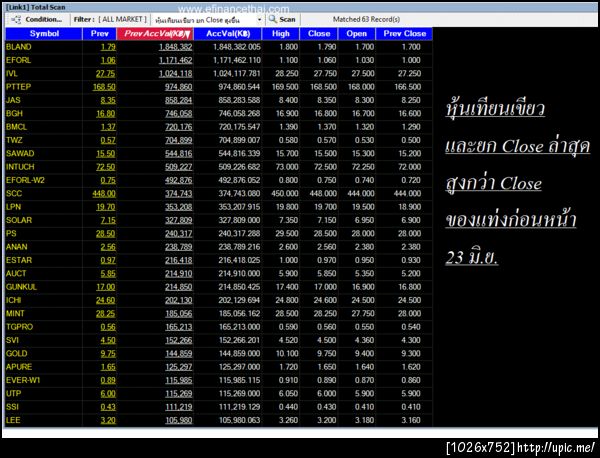The height and width of the screenshot is (458, 600).
Task: Click the underlined Prev price 168.50
Action: [x=104, y=87]
